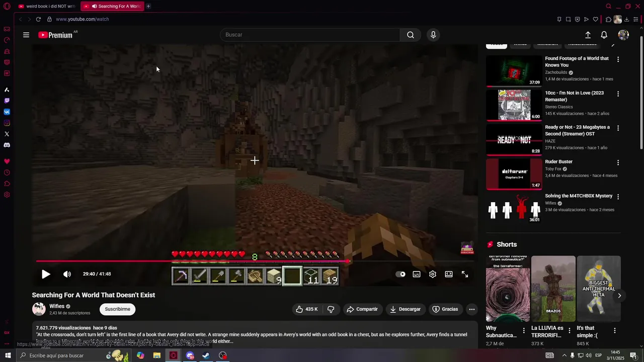The width and height of the screenshot is (644, 362).
Task: Click the address bar URL
Action: pos(82,19)
